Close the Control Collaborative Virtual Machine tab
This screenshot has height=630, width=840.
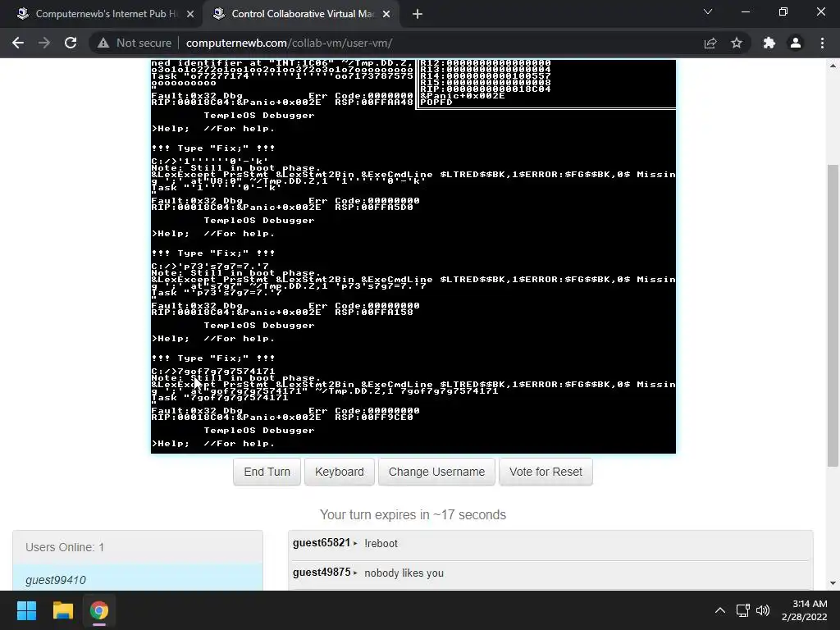(x=386, y=14)
